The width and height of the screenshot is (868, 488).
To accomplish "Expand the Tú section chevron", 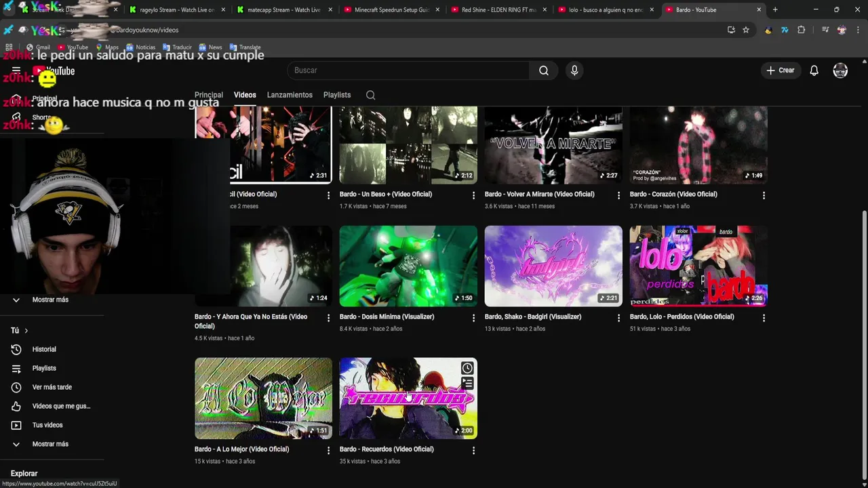I will pyautogui.click(x=26, y=331).
